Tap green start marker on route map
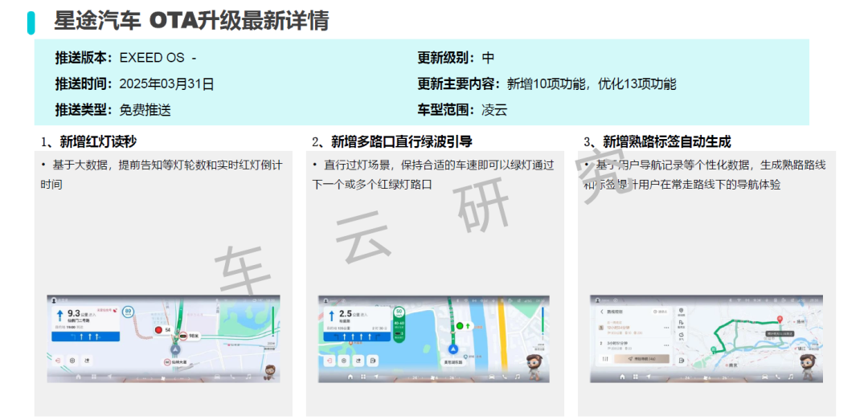This screenshot has width=868, height=420. (x=713, y=349)
